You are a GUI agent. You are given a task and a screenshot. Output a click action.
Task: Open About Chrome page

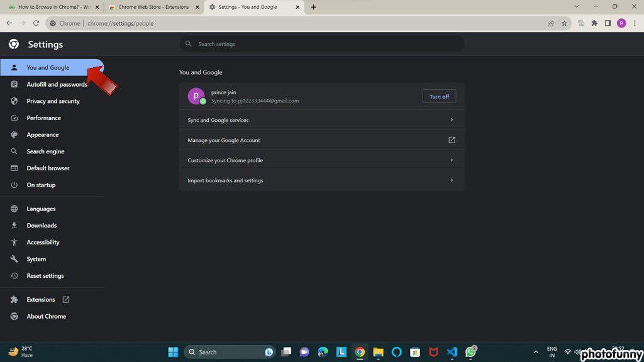pos(52,317)
